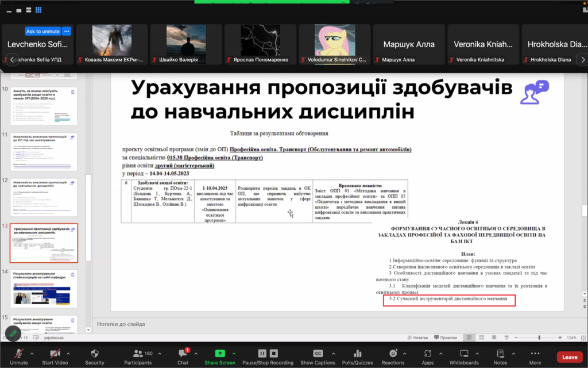Adjust the PowerPoint zoom slider
The height and width of the screenshot is (368, 588).
[x=540, y=338]
